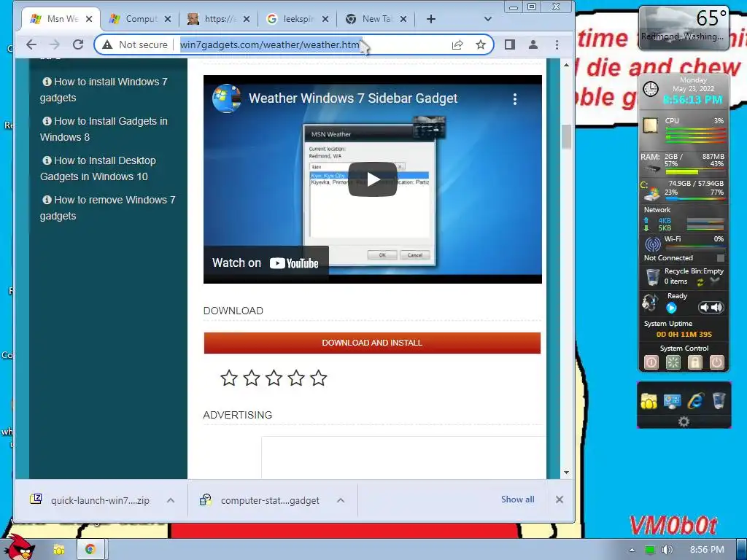Screen dimensions: 747x560
Task: Click the page vertical scrollbar thumb
Action: [566, 136]
